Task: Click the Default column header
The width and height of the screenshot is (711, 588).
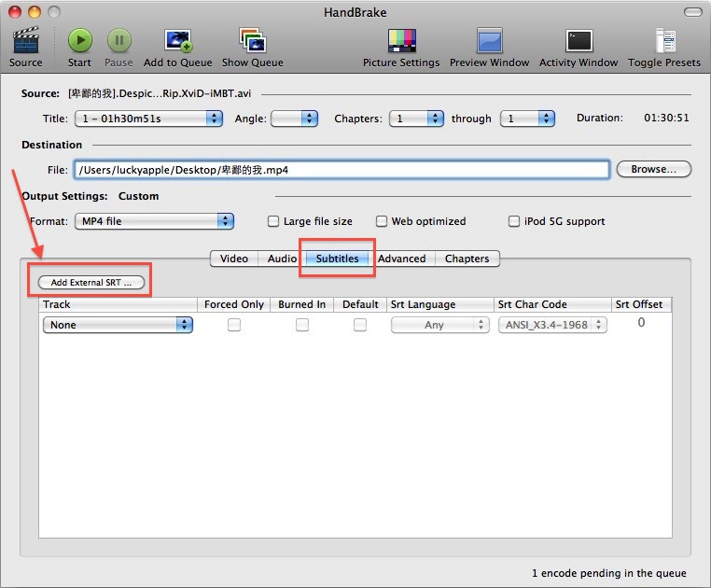Action: tap(360, 304)
